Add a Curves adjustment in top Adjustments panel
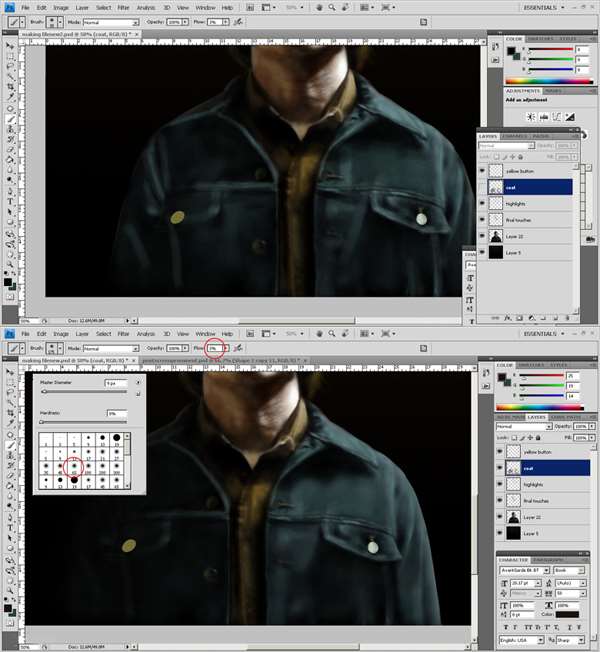The height and width of the screenshot is (652, 600). point(557,117)
